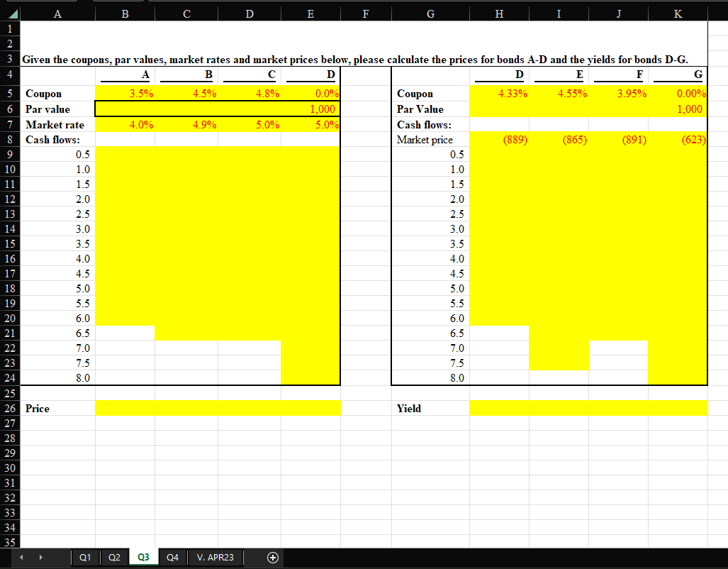Select bond B coupon cell 4.5%
The image size is (728, 569).
(186, 94)
